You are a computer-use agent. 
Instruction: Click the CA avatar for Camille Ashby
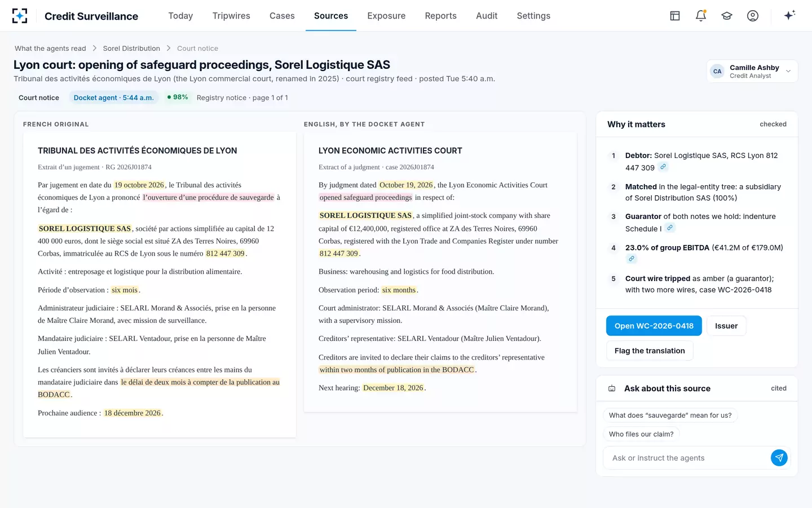717,71
